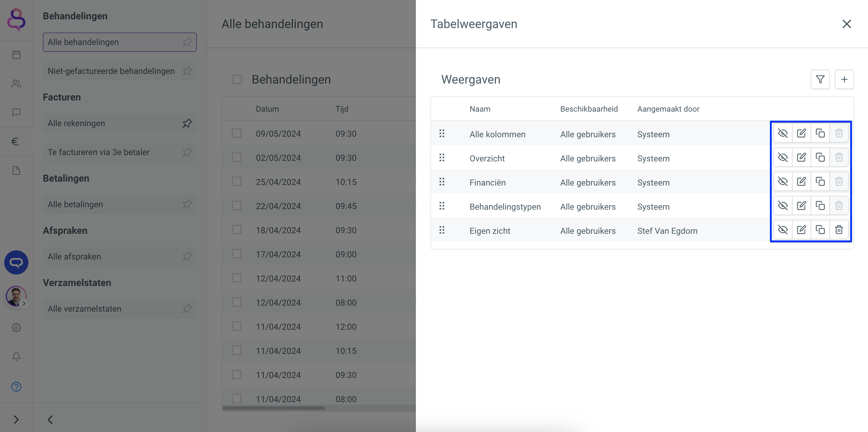Open the messages section in sidebar
This screenshot has height=432, width=868.
pyautogui.click(x=16, y=113)
